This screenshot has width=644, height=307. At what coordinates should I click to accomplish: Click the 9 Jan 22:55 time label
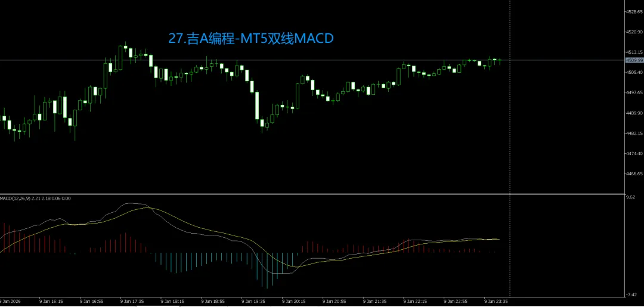click(456, 301)
